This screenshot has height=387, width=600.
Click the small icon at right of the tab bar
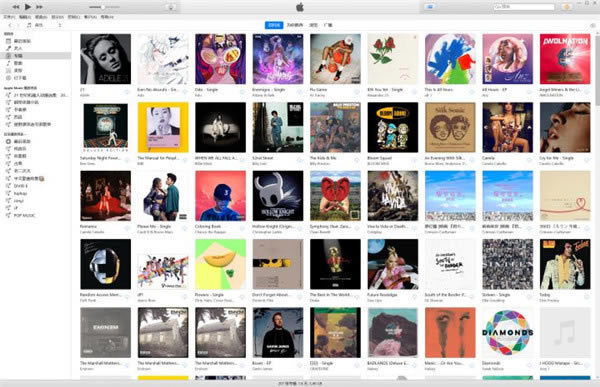[593, 25]
